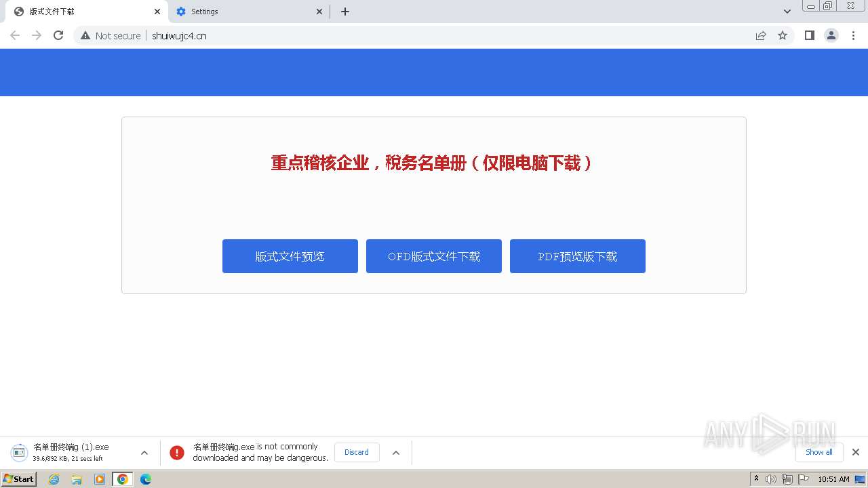Click the Not secure warning icon

pyautogui.click(x=85, y=35)
